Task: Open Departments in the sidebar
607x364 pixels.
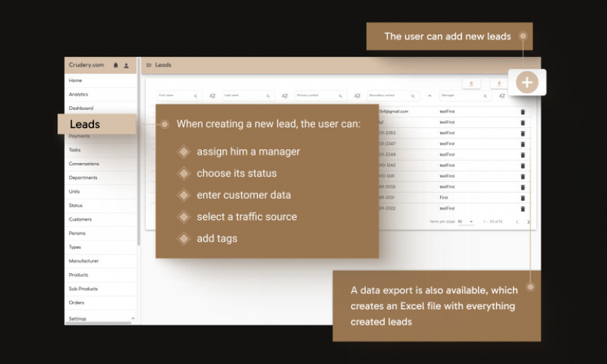Action: pyautogui.click(x=101, y=178)
